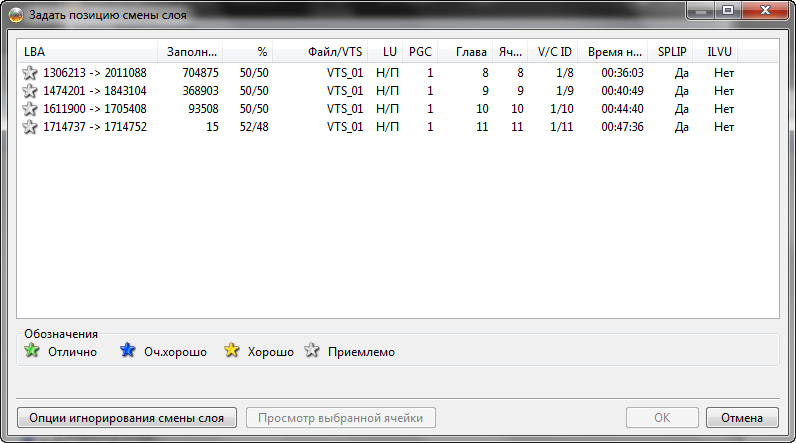796x443 pixels.
Task: Select the cell time 00:40:49 row
Action: pyautogui.click(x=621, y=91)
